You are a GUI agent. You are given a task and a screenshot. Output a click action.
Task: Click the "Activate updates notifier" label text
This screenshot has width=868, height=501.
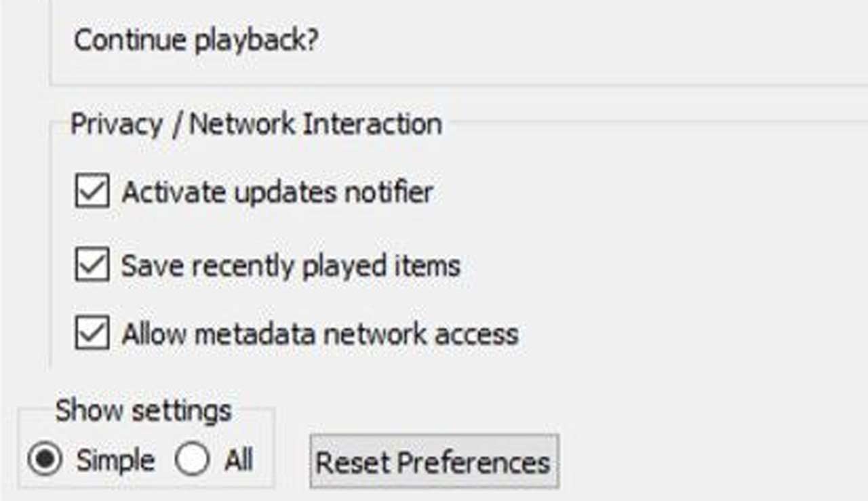pyautogui.click(x=277, y=193)
